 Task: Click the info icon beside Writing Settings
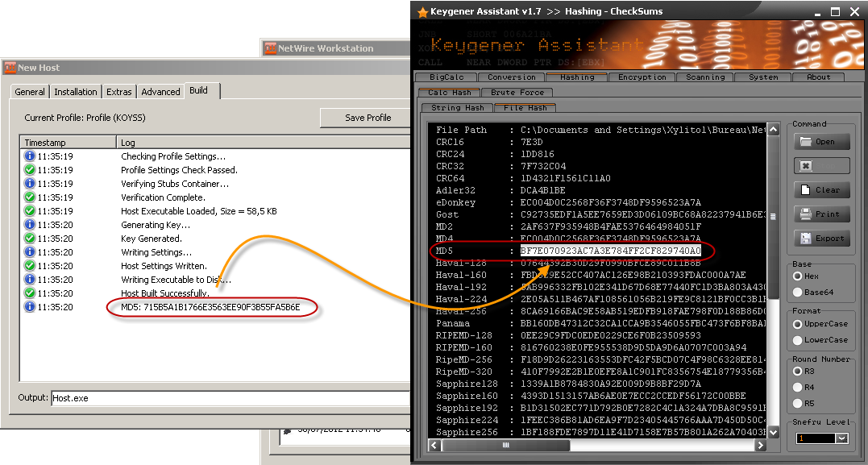(x=29, y=252)
